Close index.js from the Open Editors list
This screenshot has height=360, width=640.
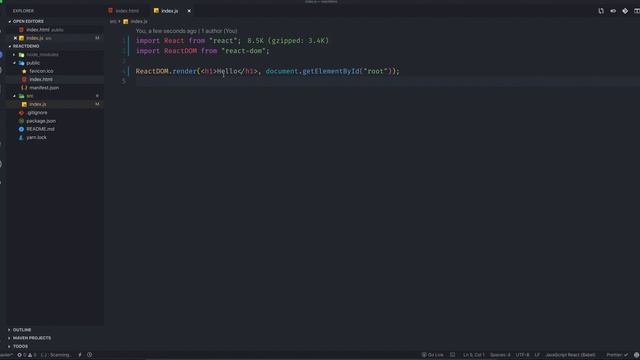point(15,38)
